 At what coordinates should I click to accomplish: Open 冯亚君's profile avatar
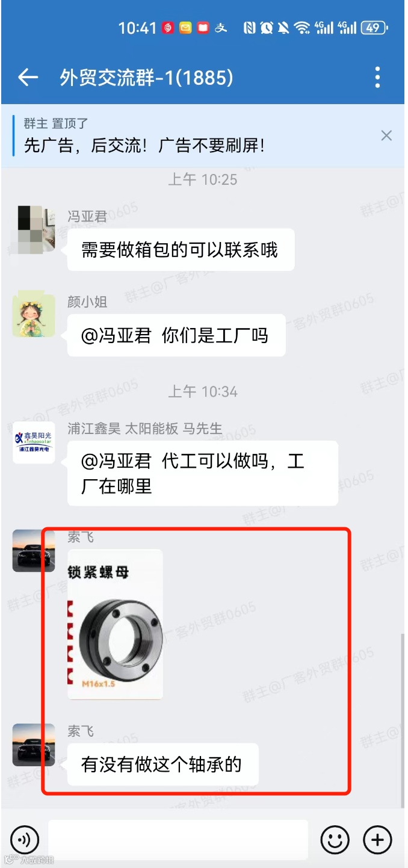point(34,229)
